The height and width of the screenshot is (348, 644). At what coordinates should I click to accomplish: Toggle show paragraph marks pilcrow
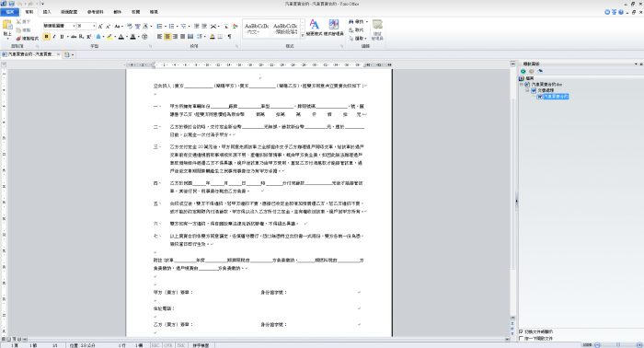[230, 37]
